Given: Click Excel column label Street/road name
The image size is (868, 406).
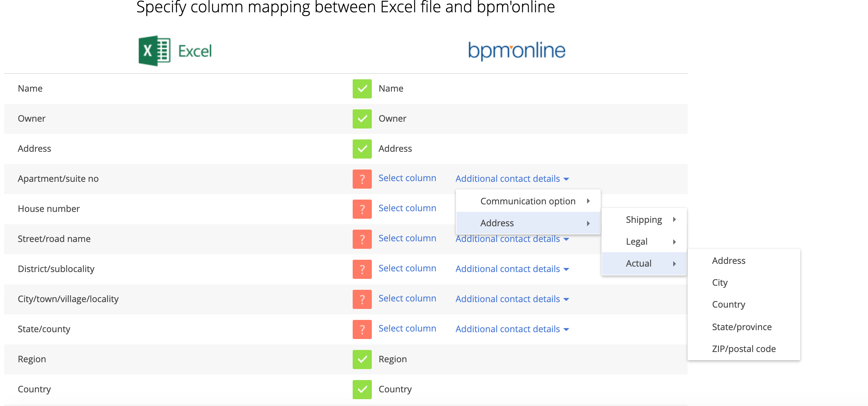Looking at the screenshot, I should tap(54, 239).
